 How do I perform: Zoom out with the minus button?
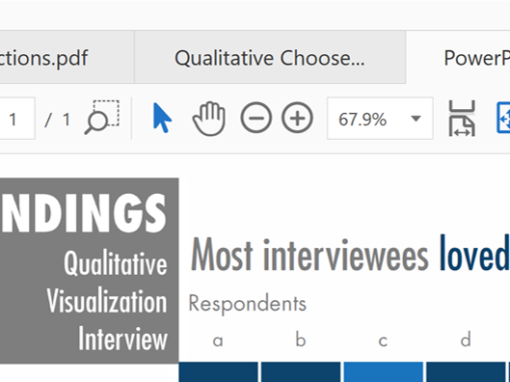pos(256,118)
